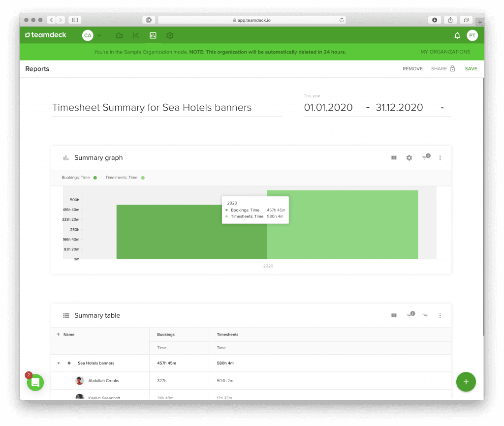Click the SAVE report button

[x=471, y=69]
